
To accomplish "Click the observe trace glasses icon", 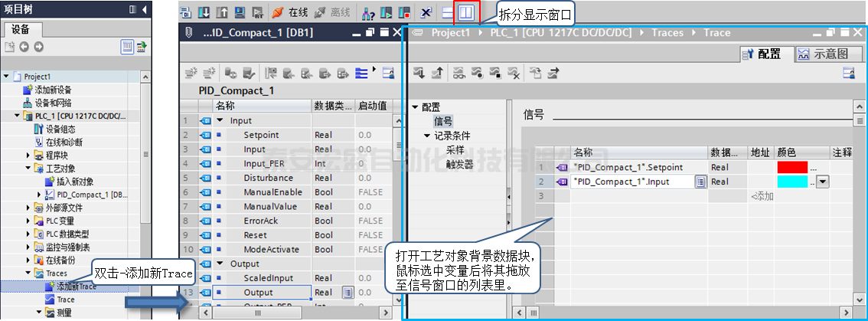I will click(457, 73).
